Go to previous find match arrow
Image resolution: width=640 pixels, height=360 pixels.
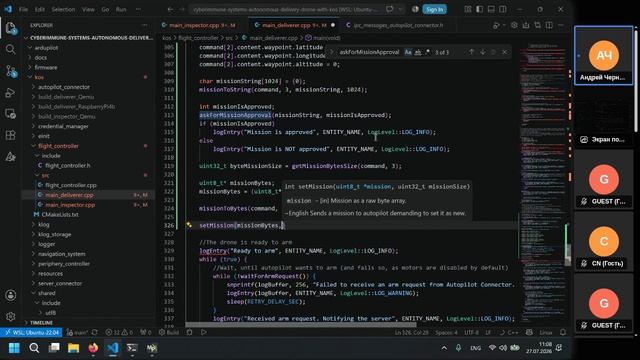(471, 52)
